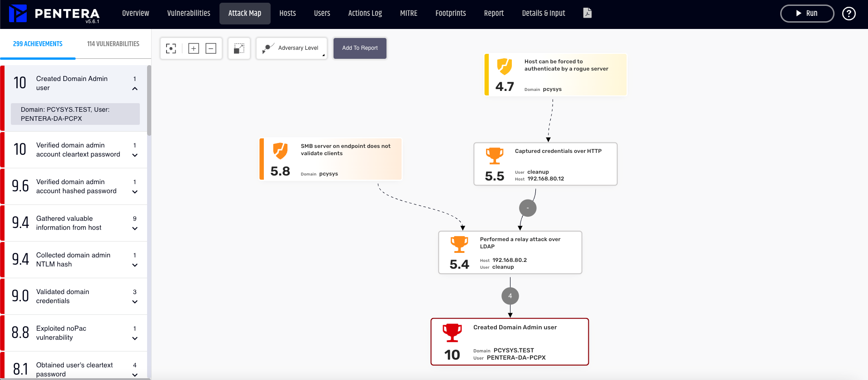
Task: Click the Pentera logo icon
Action: tap(18, 14)
